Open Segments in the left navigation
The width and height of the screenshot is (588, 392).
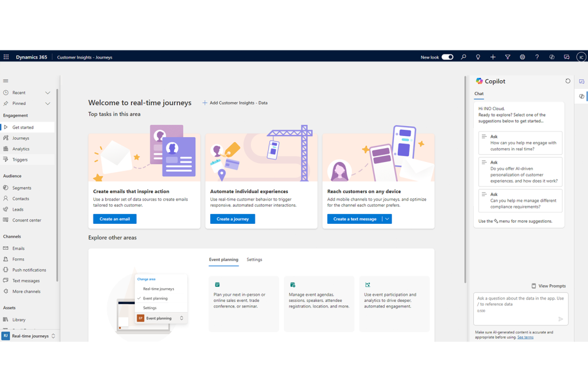pyautogui.click(x=22, y=188)
